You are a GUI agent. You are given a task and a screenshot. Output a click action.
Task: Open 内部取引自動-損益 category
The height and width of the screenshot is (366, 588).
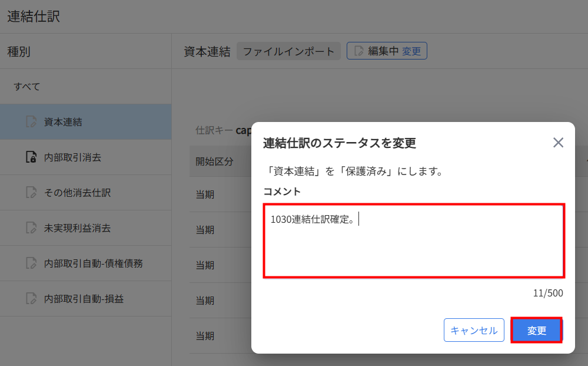pyautogui.click(x=84, y=299)
